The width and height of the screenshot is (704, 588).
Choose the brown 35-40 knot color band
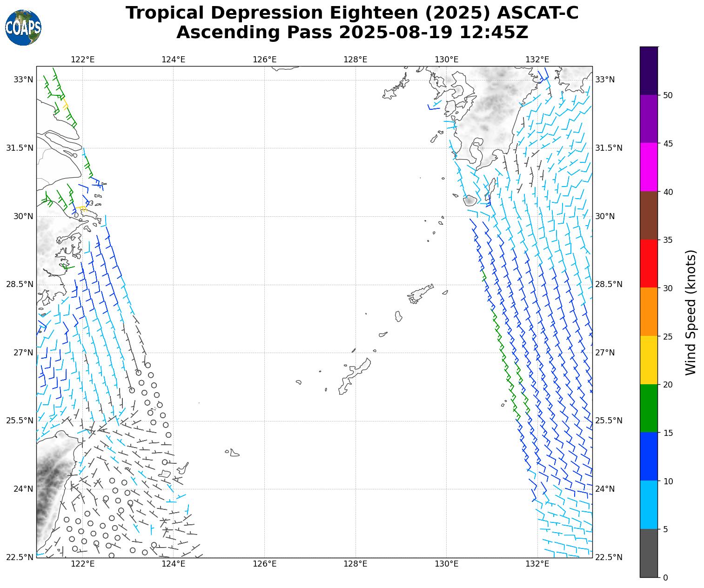pyautogui.click(x=649, y=215)
